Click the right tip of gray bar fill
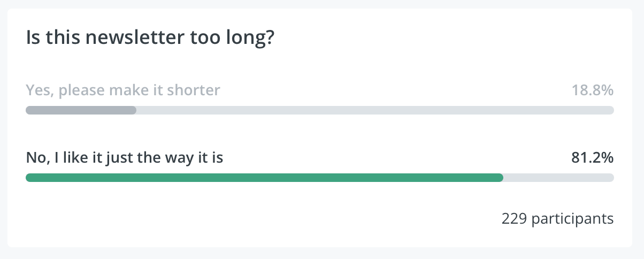644x259 pixels. 134,110
